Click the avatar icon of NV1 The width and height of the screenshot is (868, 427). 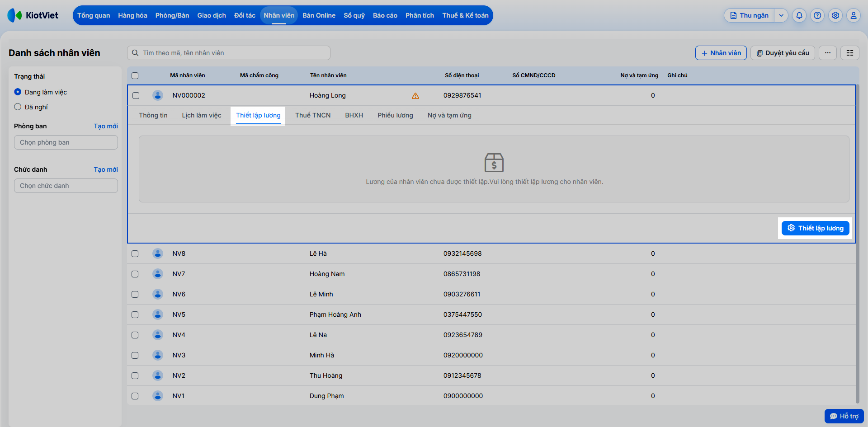point(158,396)
